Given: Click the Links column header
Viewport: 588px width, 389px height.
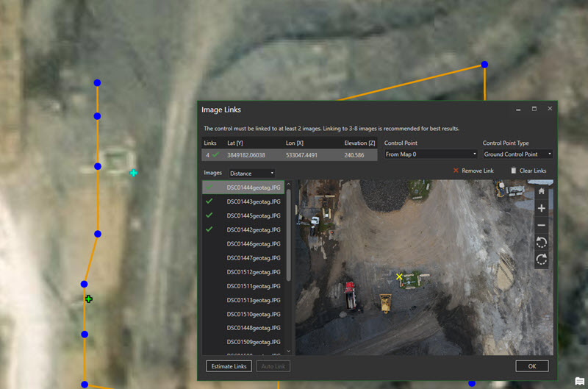Looking at the screenshot, I should click(210, 143).
